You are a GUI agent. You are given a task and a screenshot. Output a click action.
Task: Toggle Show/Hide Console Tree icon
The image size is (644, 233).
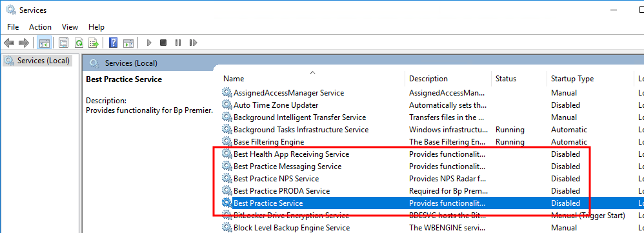[x=44, y=43]
